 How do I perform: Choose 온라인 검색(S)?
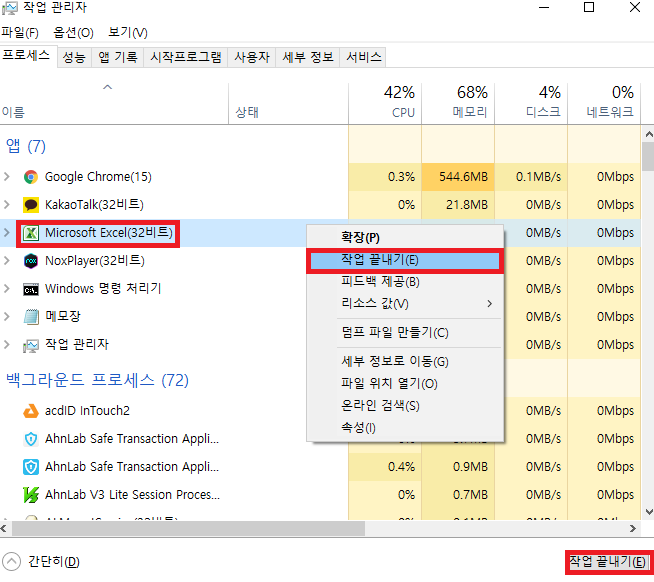click(405, 406)
